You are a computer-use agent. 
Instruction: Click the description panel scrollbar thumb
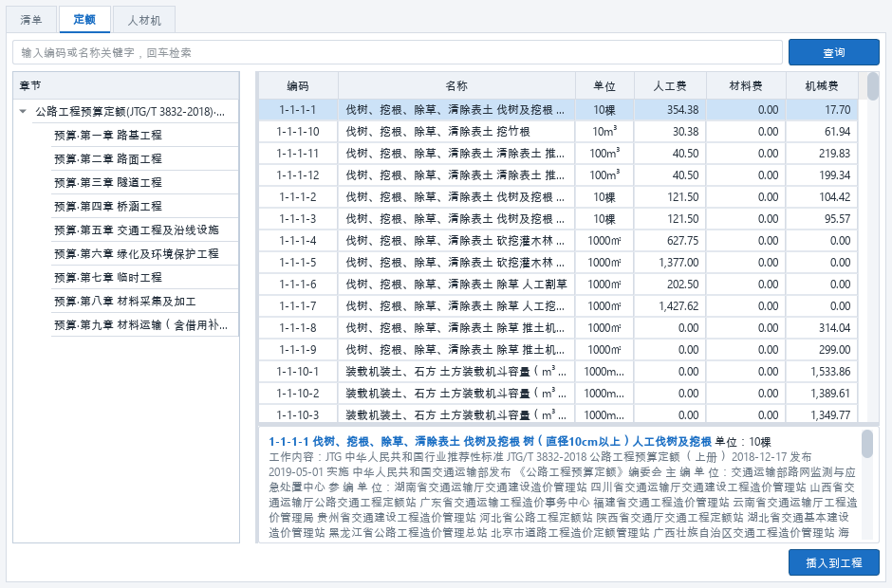(x=867, y=444)
